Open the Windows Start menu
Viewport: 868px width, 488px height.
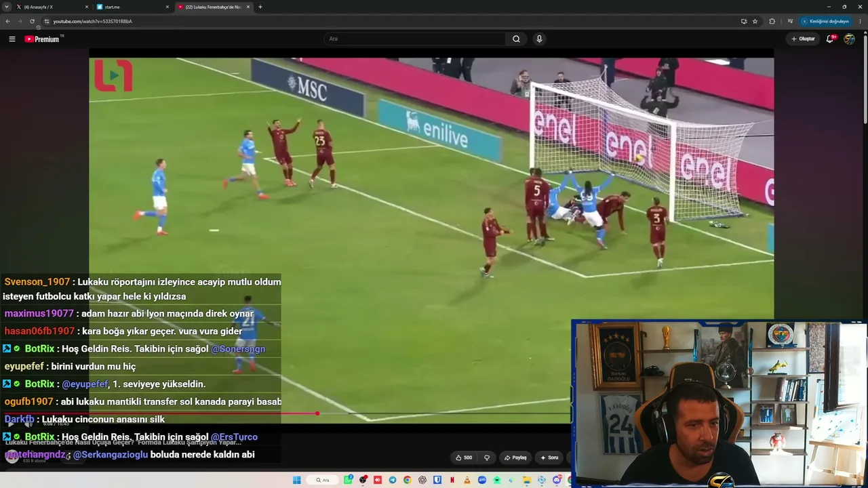pyautogui.click(x=296, y=480)
